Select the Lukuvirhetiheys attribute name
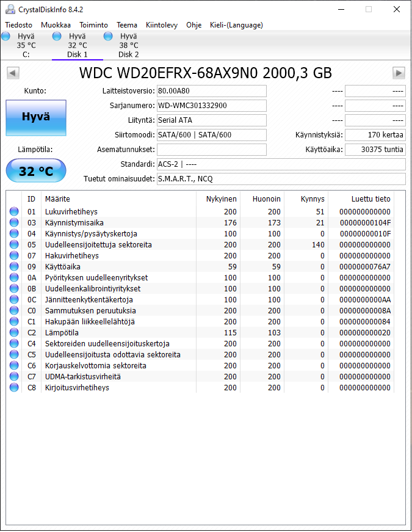The image size is (412, 532). pos(71,212)
